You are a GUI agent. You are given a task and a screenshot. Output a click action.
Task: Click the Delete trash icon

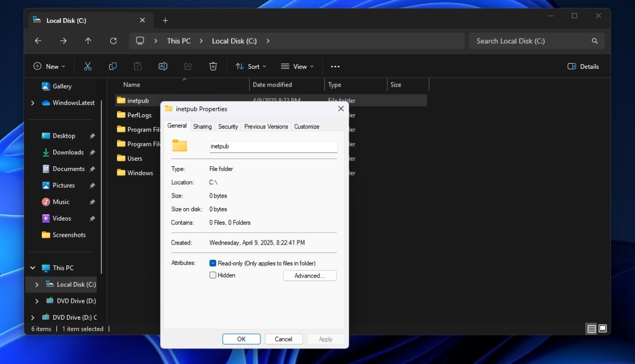click(x=213, y=66)
